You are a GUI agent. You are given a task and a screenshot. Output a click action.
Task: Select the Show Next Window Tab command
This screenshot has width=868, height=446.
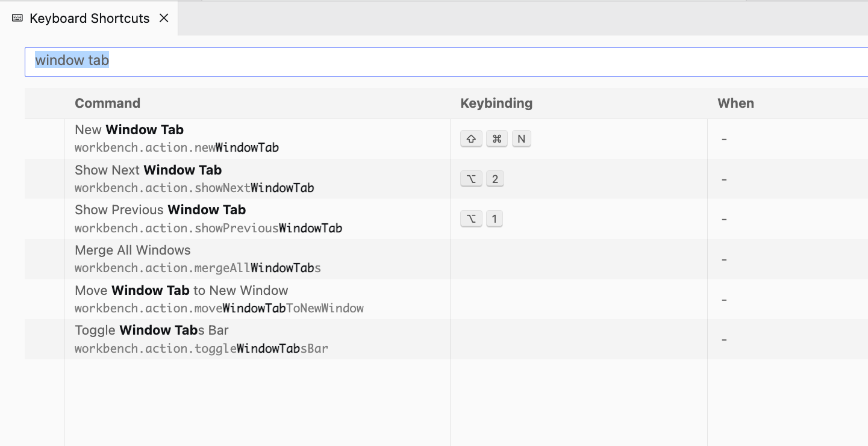click(148, 170)
